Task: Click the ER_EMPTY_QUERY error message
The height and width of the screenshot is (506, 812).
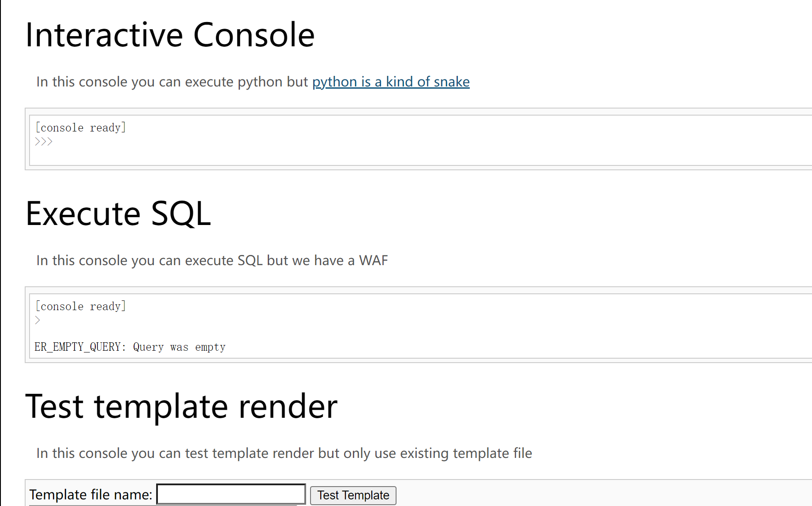Action: 130,347
